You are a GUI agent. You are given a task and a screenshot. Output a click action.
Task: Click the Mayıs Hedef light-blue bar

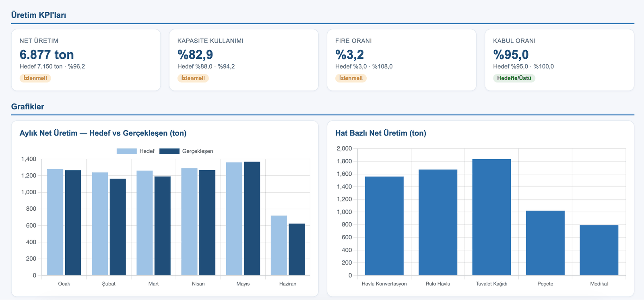tap(234, 219)
